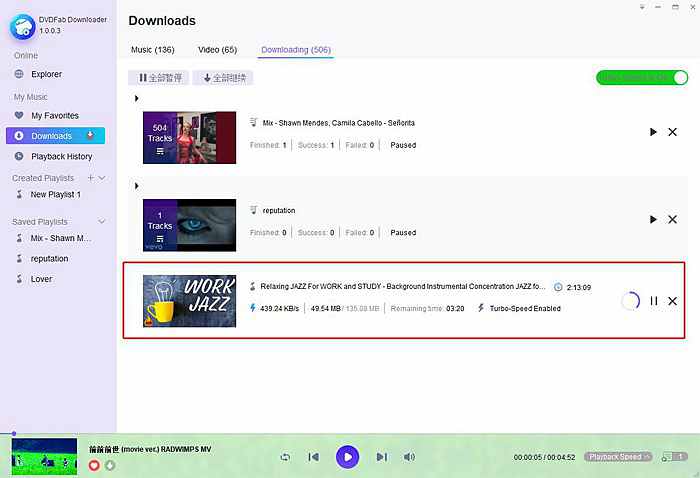
Task: Open the window dropdown menu icon
Action: pyautogui.click(x=642, y=7)
